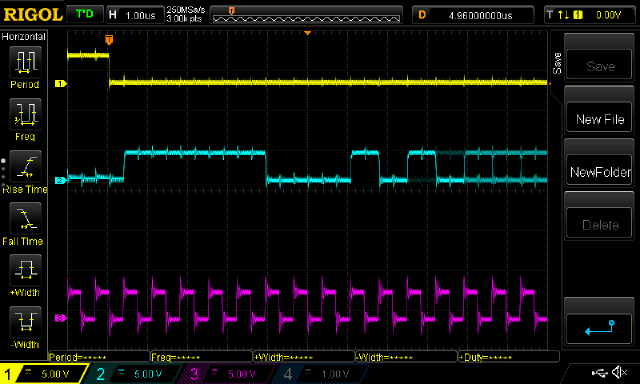This screenshot has height=384, width=640.
Task: Select the Period measurement icon
Action: click(25, 62)
